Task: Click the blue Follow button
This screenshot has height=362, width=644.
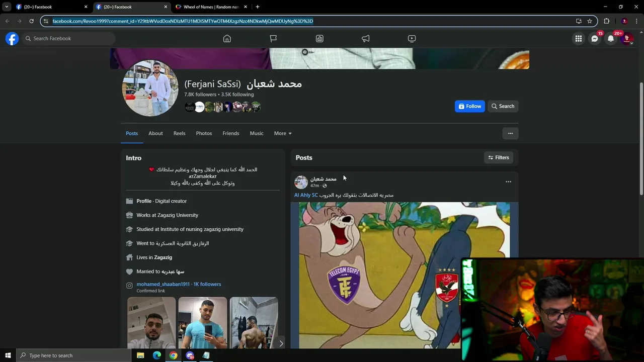Action: pos(470,106)
